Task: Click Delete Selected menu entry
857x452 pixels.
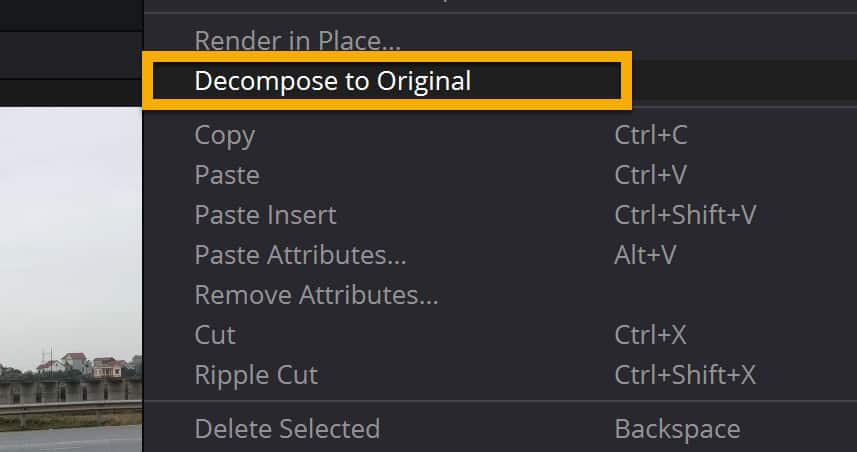Action: pos(287,428)
